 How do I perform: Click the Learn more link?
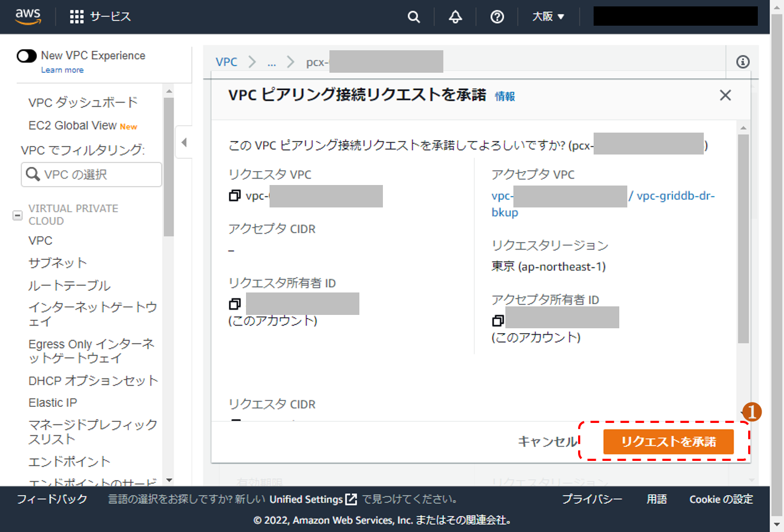(62, 70)
